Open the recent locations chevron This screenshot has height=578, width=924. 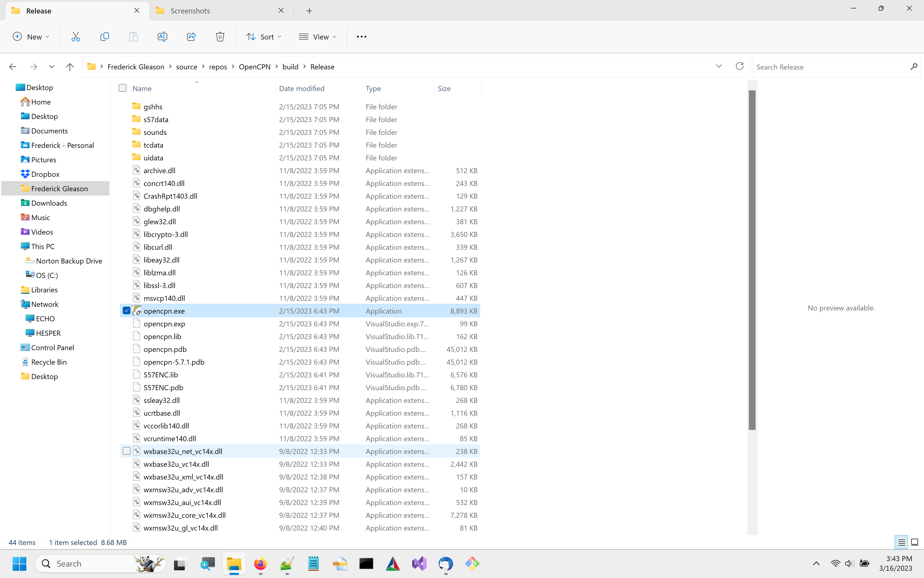(51, 67)
